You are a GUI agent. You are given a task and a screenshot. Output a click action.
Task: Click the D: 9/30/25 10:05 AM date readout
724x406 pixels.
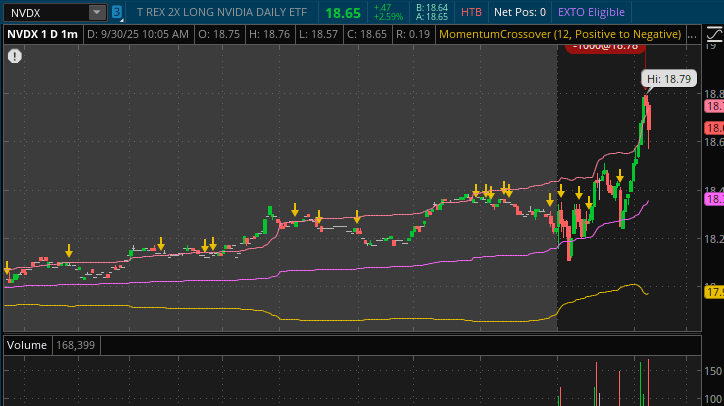tap(138, 34)
